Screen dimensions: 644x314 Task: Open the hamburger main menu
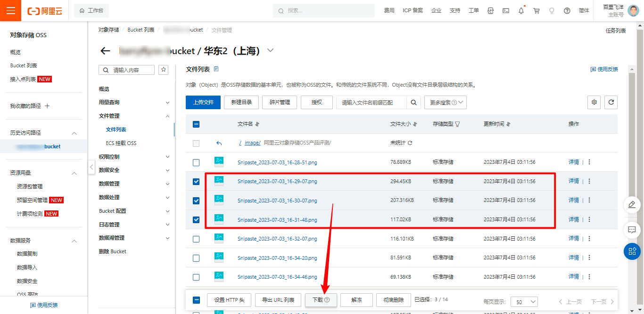[x=10, y=10]
